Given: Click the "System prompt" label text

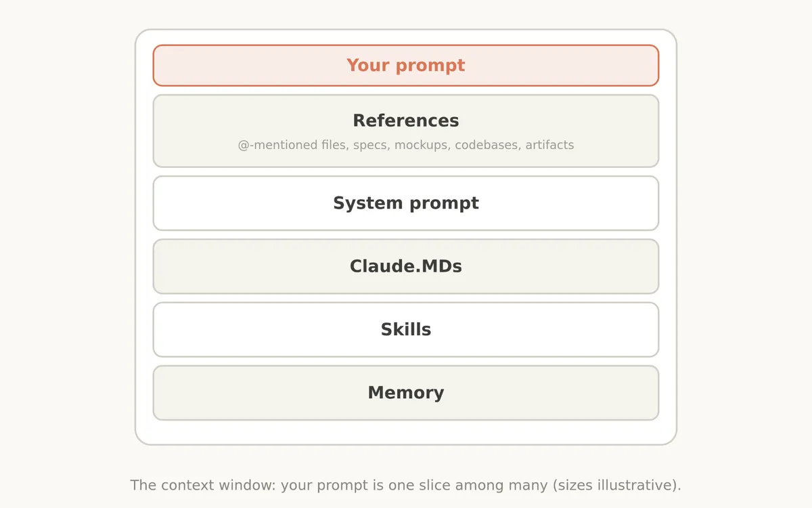Looking at the screenshot, I should coord(406,203).
